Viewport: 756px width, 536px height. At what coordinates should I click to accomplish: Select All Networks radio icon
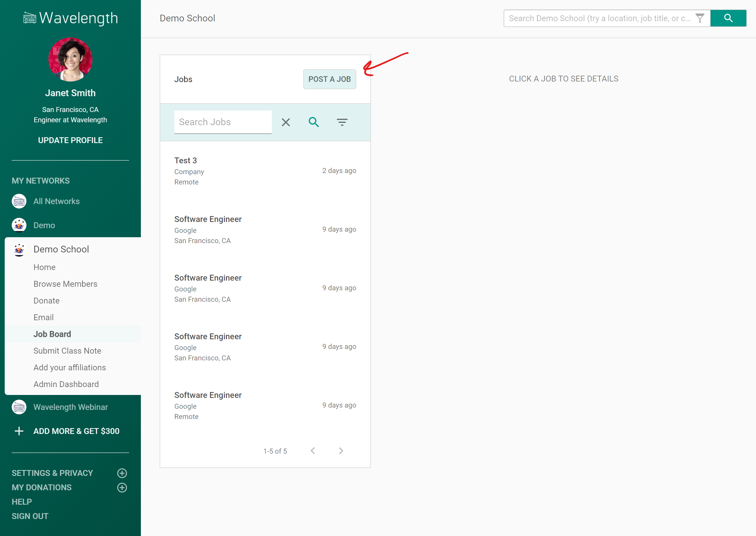point(19,201)
